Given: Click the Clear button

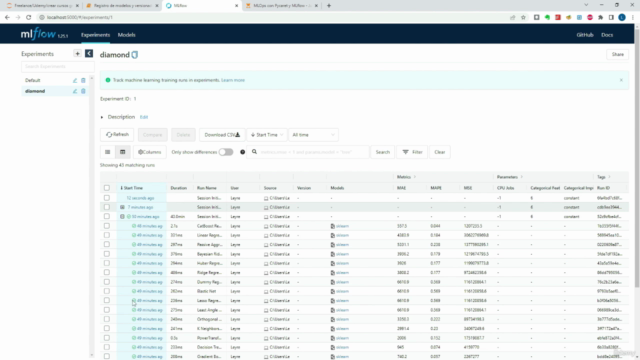Looking at the screenshot, I should (440, 152).
